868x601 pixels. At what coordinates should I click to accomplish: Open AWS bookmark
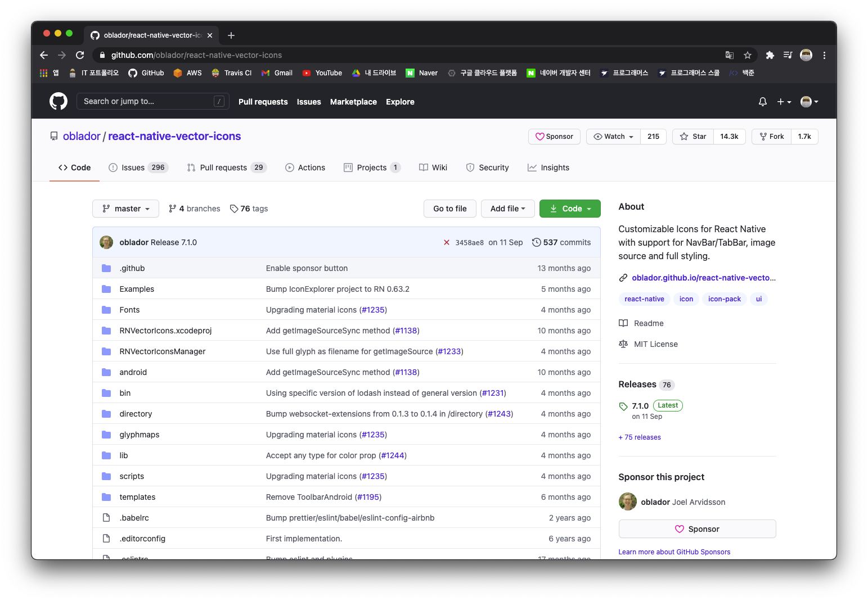(x=188, y=73)
